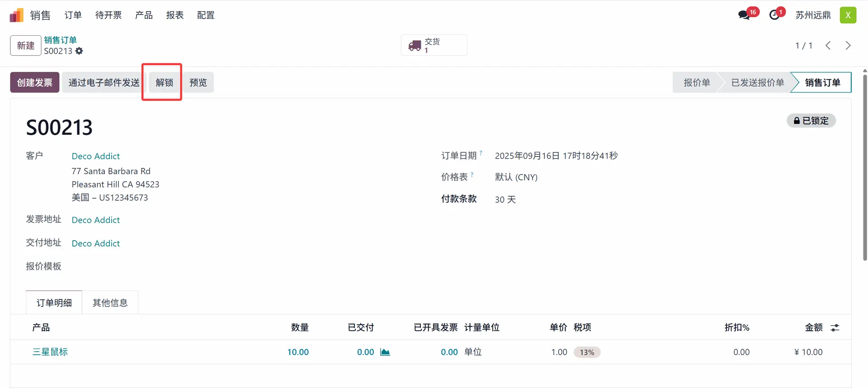Open the Deco Addict customer link

tap(96, 156)
